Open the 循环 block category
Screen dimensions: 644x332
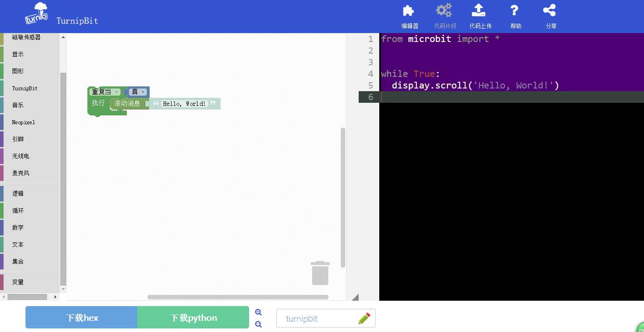30,210
